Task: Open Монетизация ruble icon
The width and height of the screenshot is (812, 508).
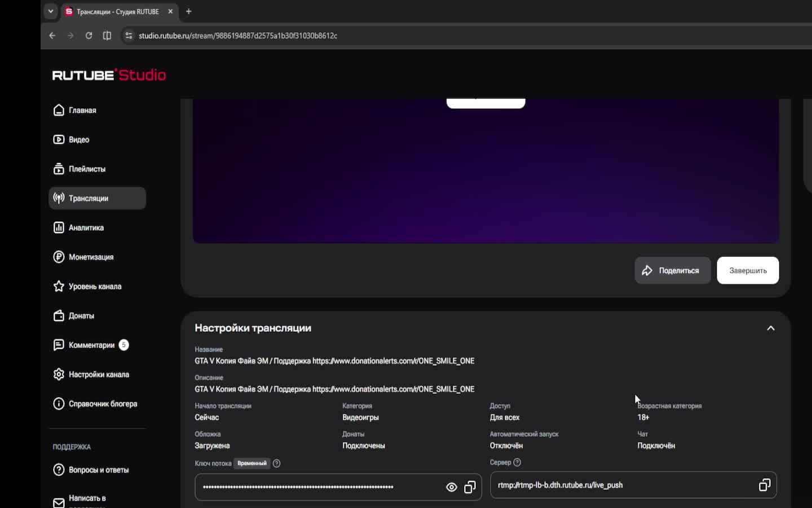Action: [x=59, y=257]
